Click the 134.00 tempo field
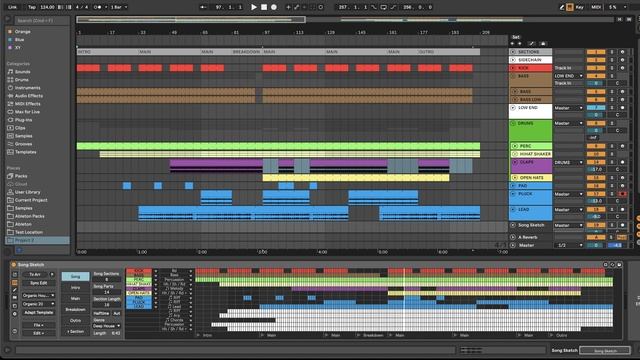 click(47, 7)
